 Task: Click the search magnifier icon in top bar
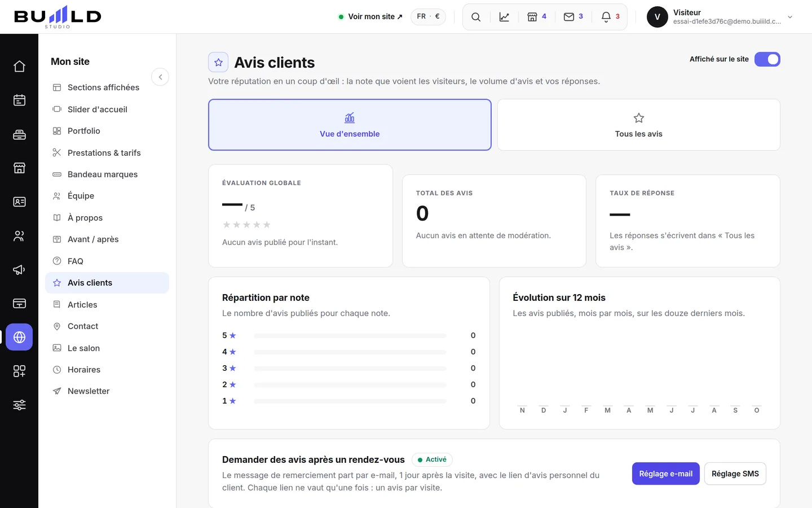pos(476,17)
